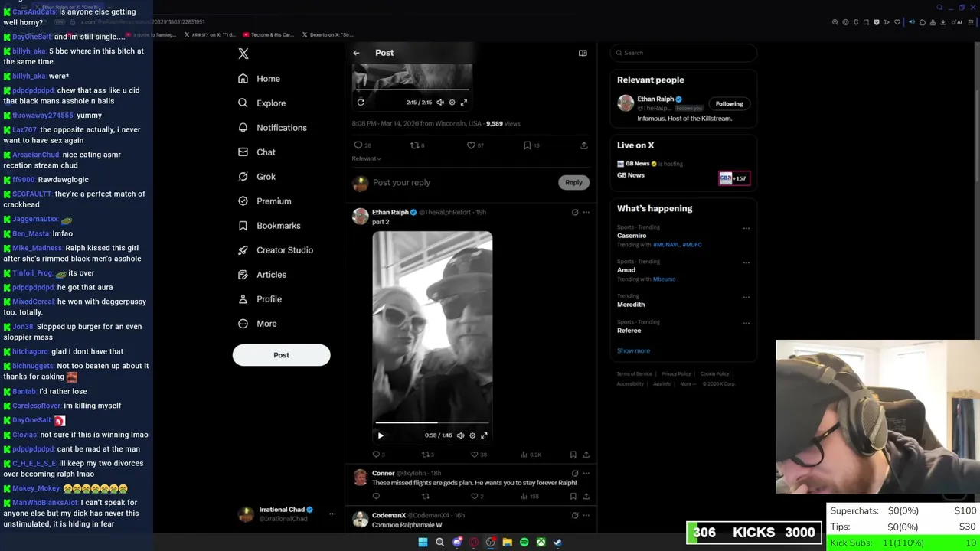This screenshot has width=980, height=551.
Task: Open more options on CodemanX reply
Action: click(586, 516)
